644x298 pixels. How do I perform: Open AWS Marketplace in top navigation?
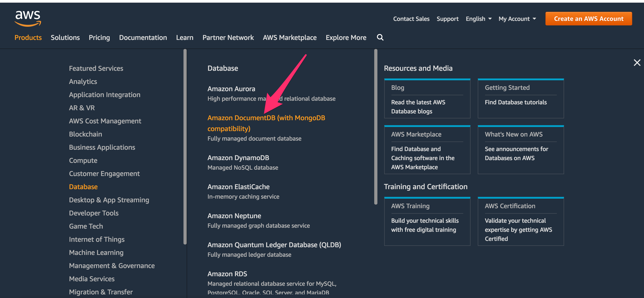pos(290,37)
